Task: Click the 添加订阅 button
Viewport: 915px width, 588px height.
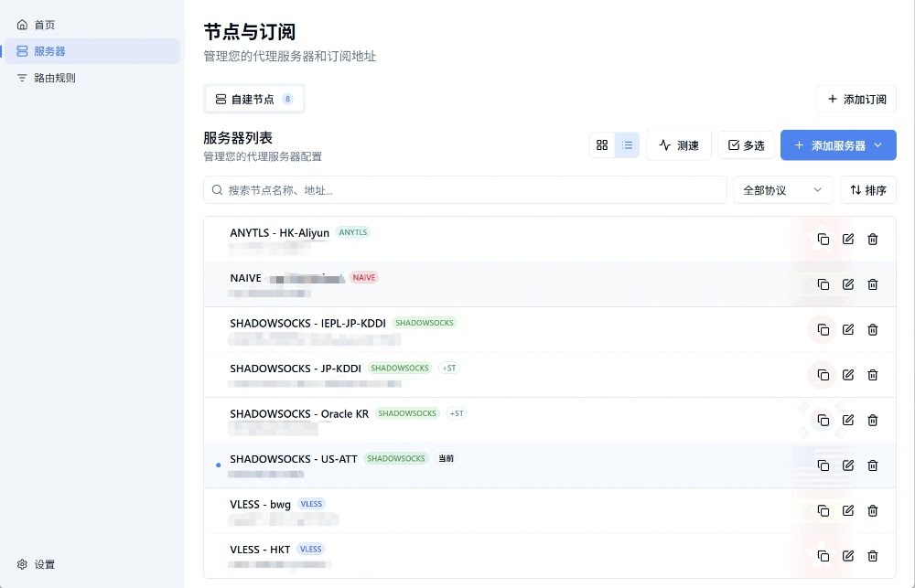Action: tap(856, 99)
